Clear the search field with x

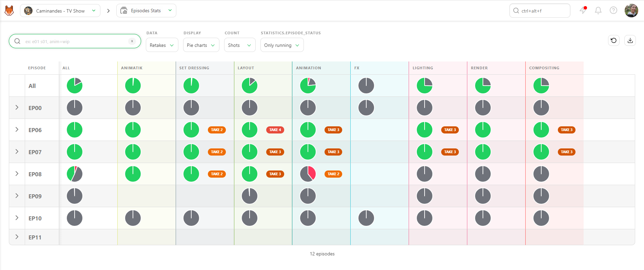tap(132, 41)
